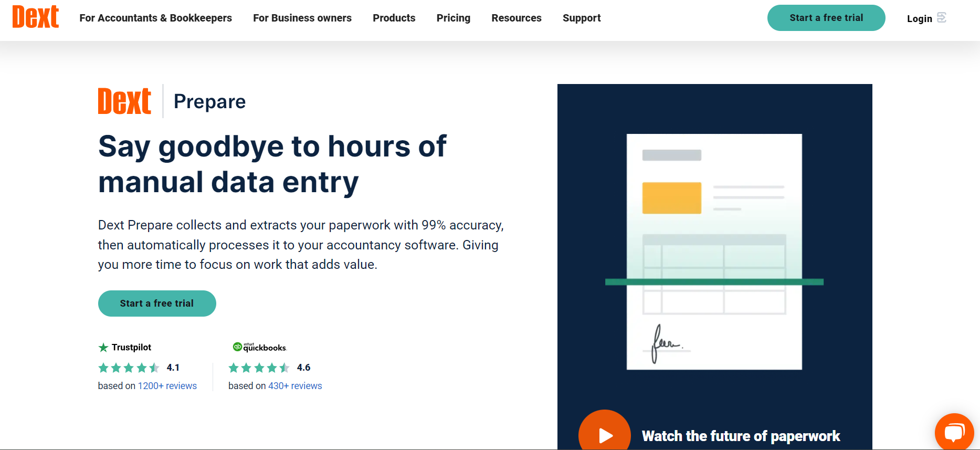
Task: Expand the For Business owners menu
Action: tap(302, 18)
